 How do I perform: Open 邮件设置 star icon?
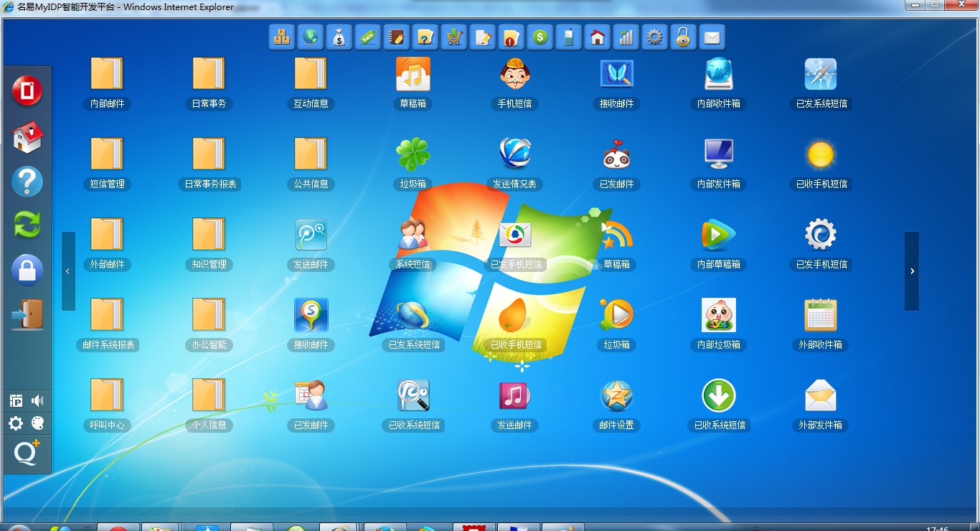[616, 395]
